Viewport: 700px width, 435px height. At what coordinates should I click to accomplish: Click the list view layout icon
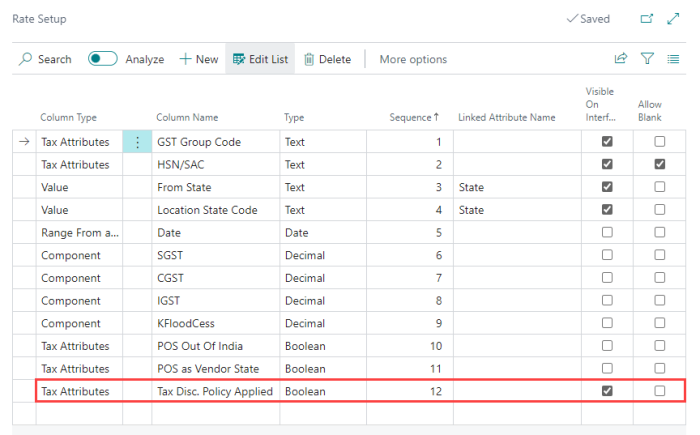pyautogui.click(x=673, y=59)
